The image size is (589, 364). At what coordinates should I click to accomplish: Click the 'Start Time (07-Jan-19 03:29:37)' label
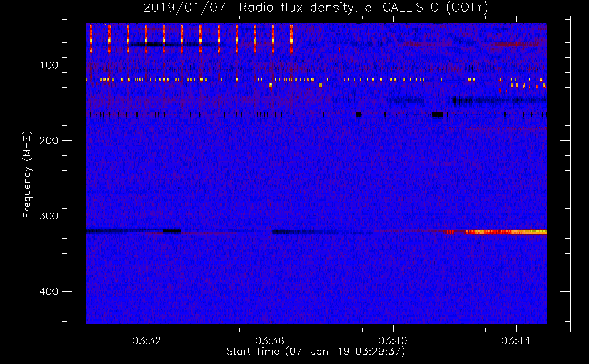coord(316,352)
